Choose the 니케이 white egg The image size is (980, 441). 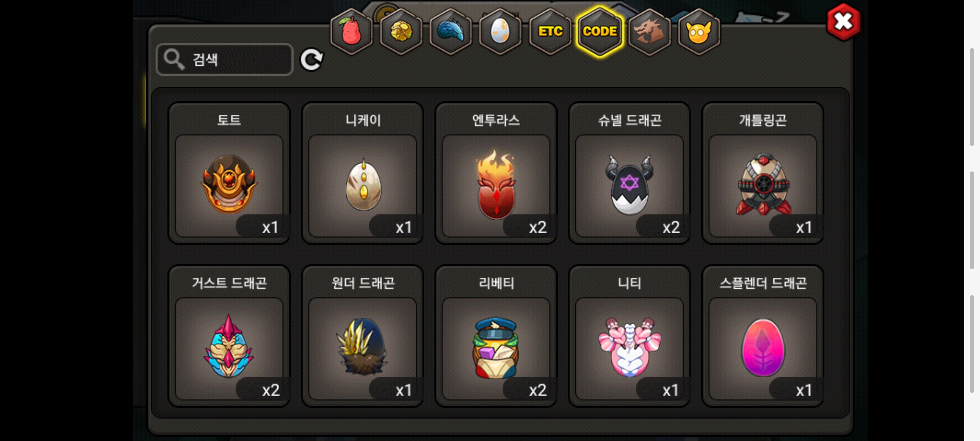[363, 173]
